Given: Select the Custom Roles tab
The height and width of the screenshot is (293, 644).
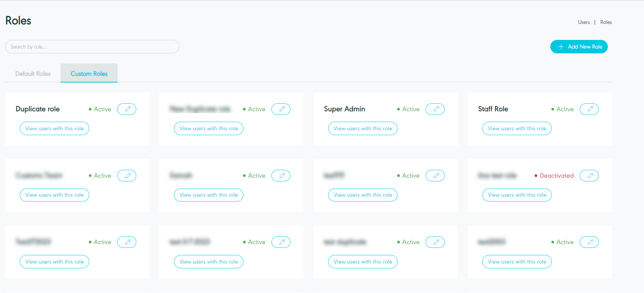Looking at the screenshot, I should click(x=89, y=73).
